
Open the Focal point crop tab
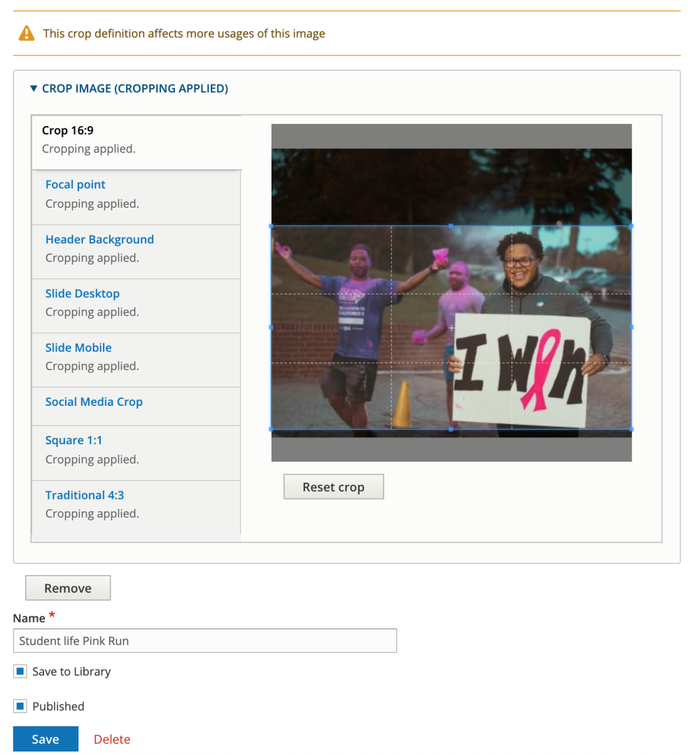tap(136, 197)
